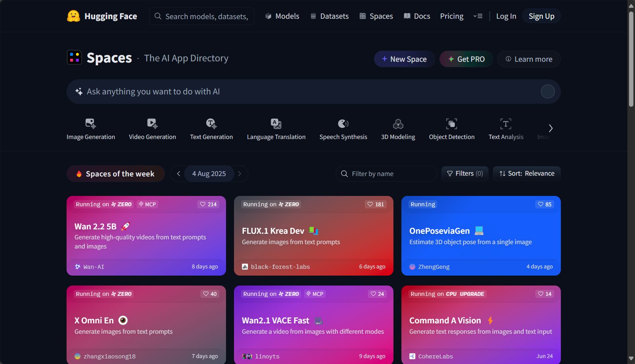Screen dimensions: 635x364
Task: Click the ZhengGeng author avatar
Action: 413,267
